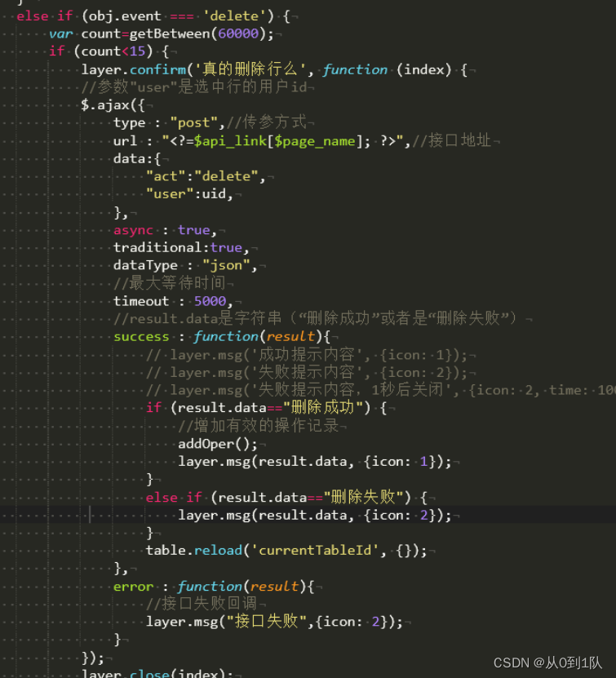Click the closing "});" of the ajax call
616x678 pixels.
[93, 658]
